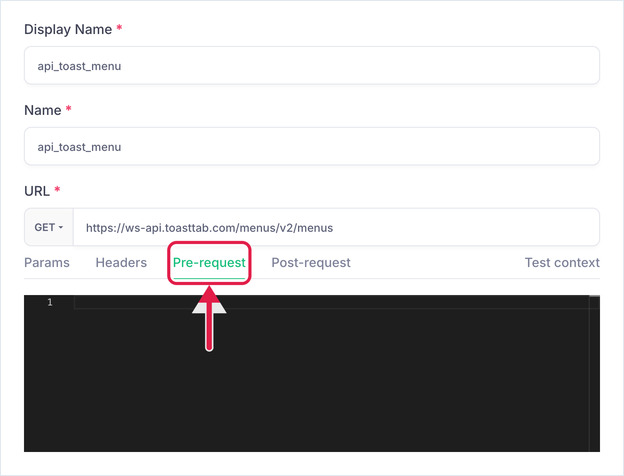Viewport: 624px width, 476px height.
Task: Click the "Display Name" field label
Action: [68, 29]
